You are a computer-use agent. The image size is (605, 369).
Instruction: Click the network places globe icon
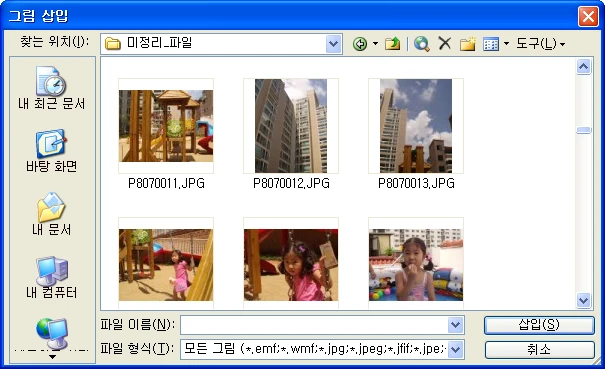52,333
